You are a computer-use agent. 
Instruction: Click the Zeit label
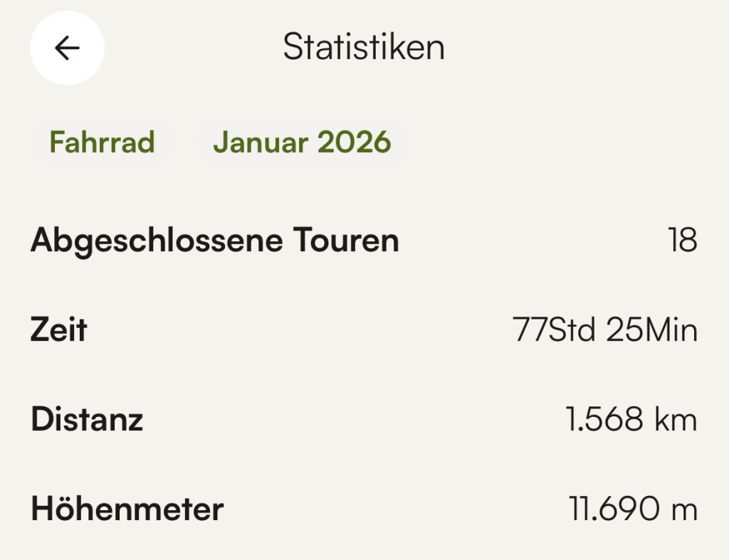point(58,330)
